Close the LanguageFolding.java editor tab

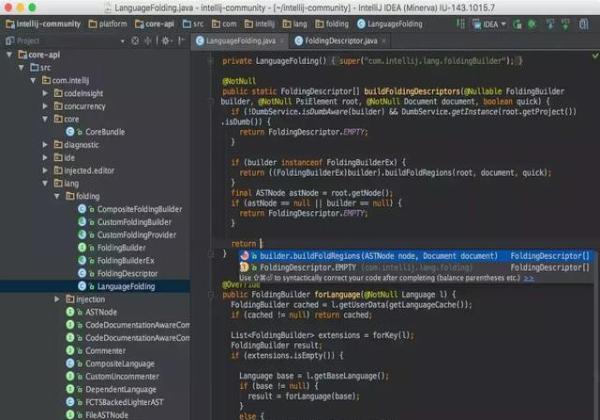pos(281,41)
